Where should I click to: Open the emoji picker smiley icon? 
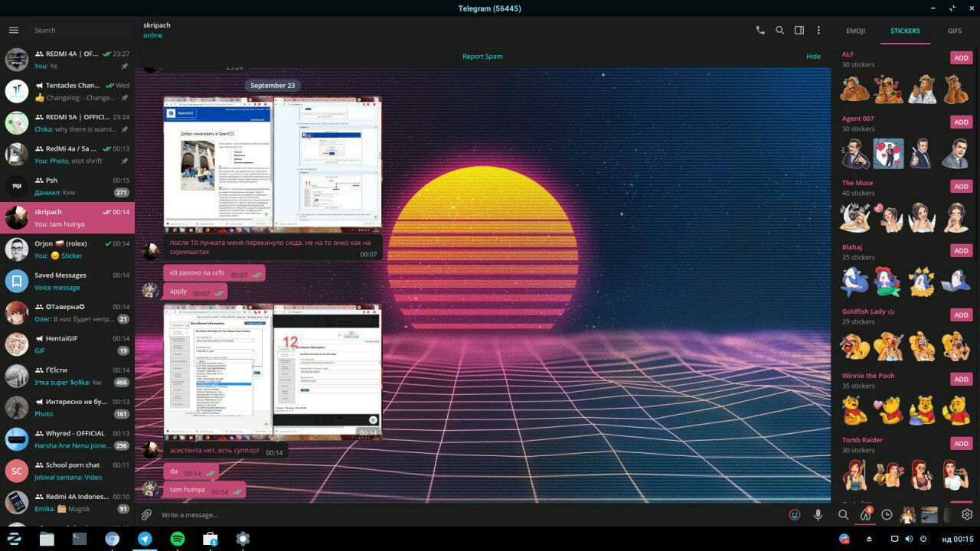pyautogui.click(x=795, y=515)
